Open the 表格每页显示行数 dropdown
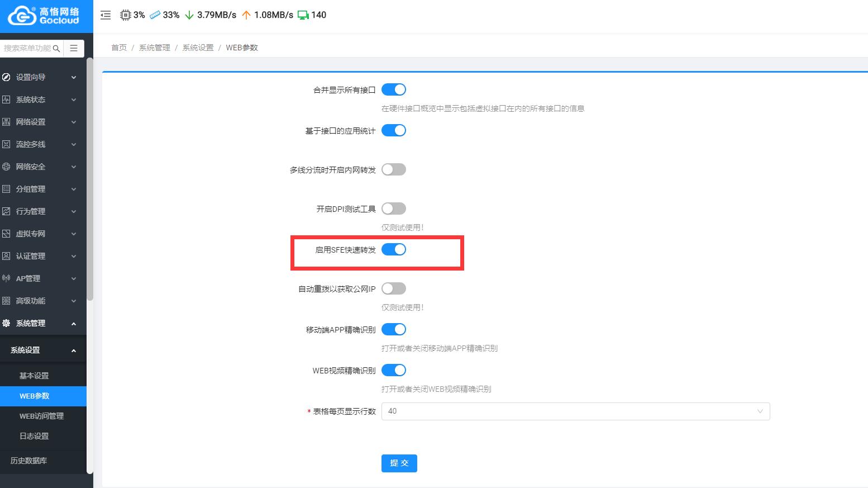 point(575,411)
